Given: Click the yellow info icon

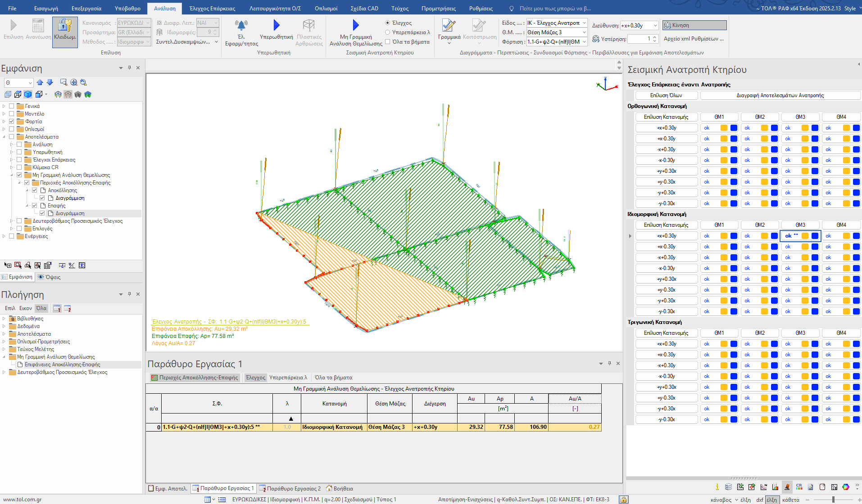Looking at the screenshot, I should tap(717, 487).
